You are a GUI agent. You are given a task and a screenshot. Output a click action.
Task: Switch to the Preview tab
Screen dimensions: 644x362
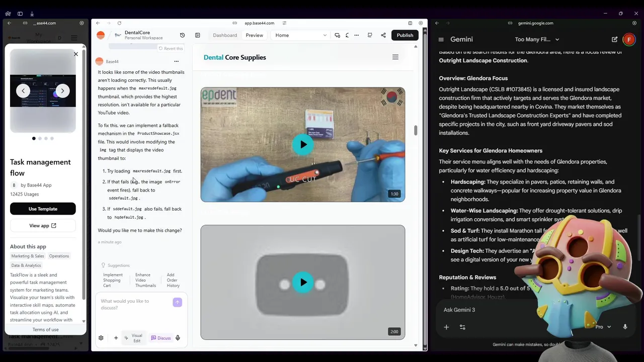[254, 35]
